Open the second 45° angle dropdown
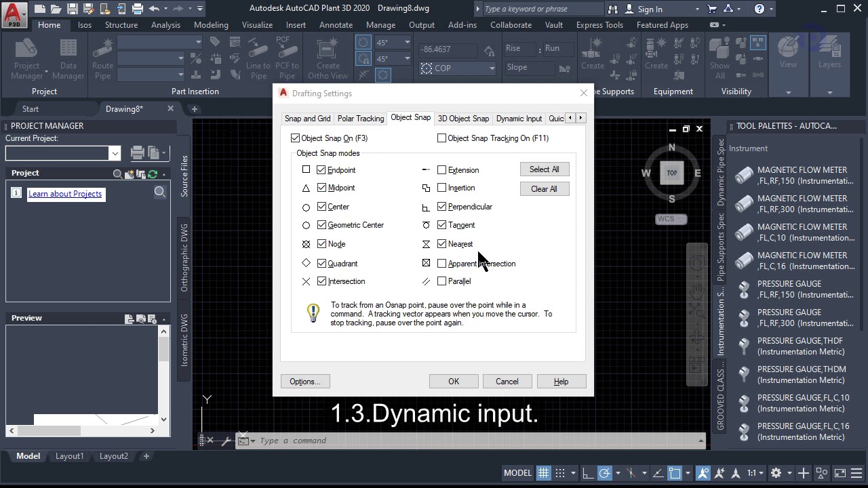Screen dimensions: 868x488 (x=407, y=59)
